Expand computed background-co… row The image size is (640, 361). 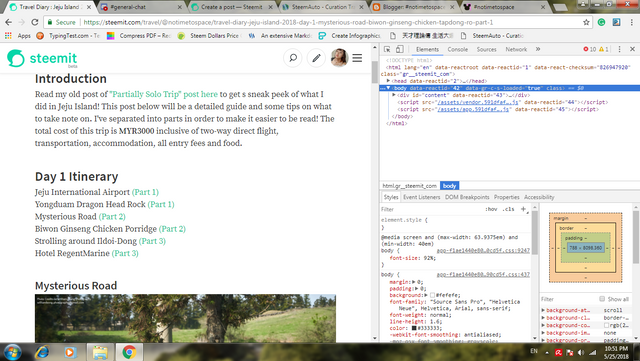click(543, 325)
